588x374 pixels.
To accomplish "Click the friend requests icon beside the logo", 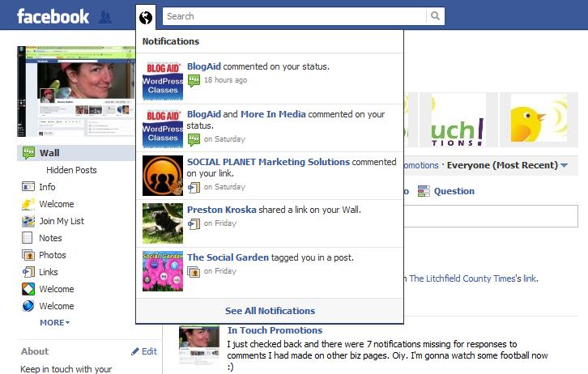I will [105, 17].
